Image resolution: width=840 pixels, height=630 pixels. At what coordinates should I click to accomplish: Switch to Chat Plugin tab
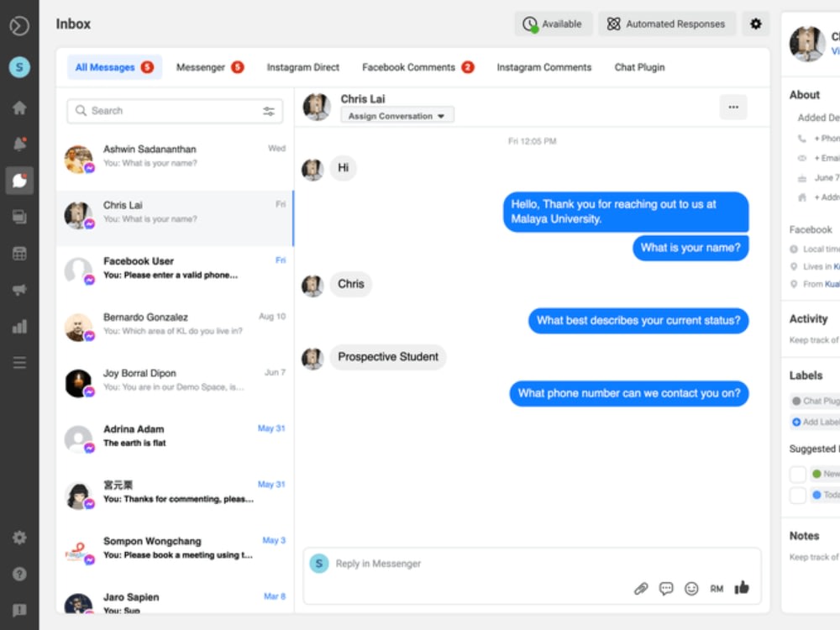pos(639,67)
